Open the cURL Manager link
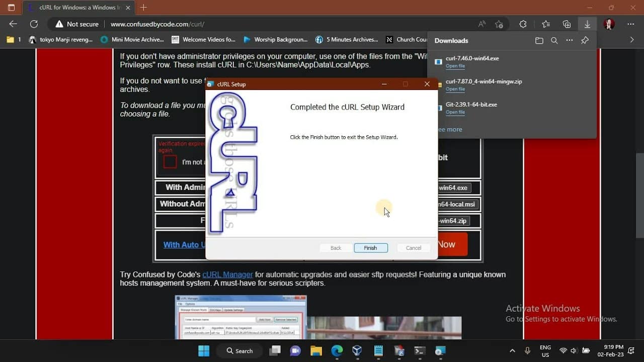 coord(227,275)
